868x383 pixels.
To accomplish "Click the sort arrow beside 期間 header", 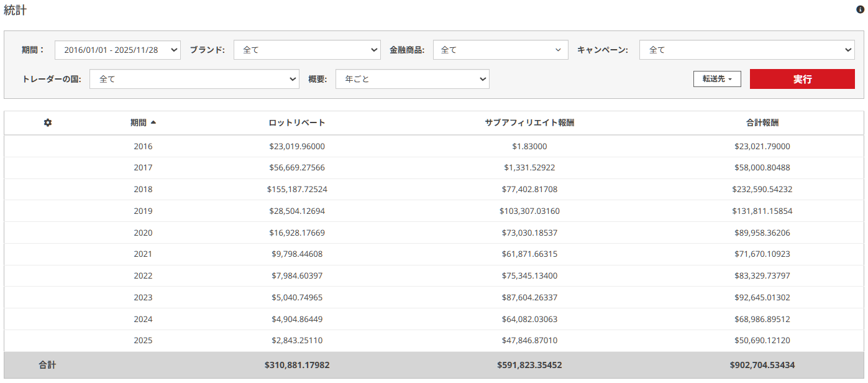I will 153,122.
